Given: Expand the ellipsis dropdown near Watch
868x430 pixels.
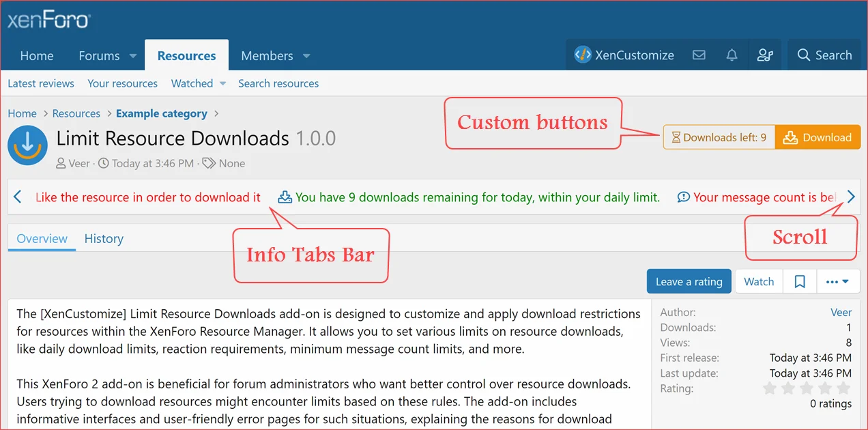Looking at the screenshot, I should (838, 281).
